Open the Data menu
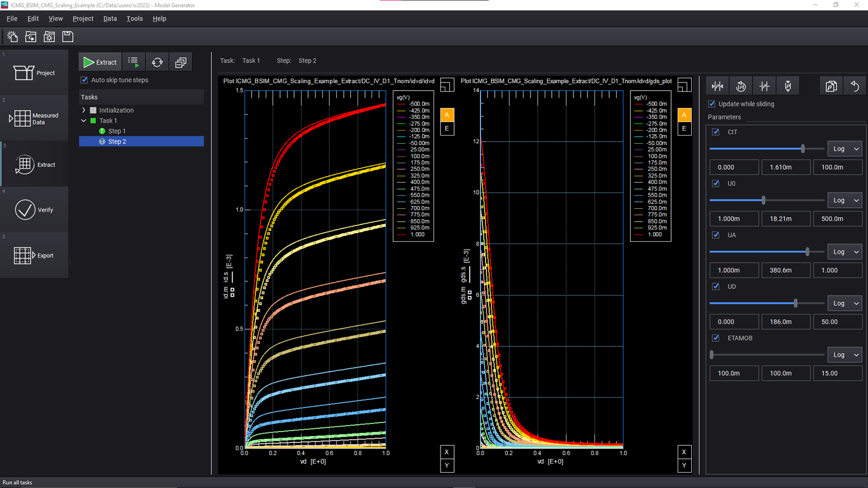 click(x=110, y=18)
